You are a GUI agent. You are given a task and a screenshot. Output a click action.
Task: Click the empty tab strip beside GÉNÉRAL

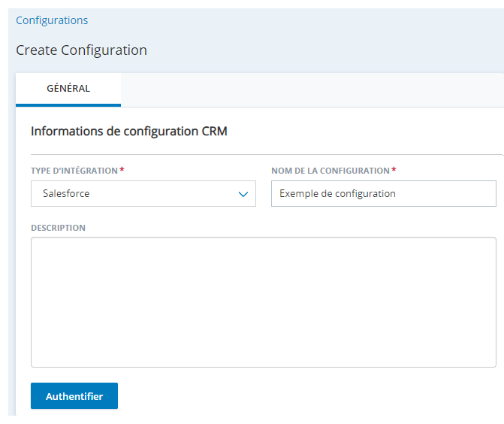(312, 89)
